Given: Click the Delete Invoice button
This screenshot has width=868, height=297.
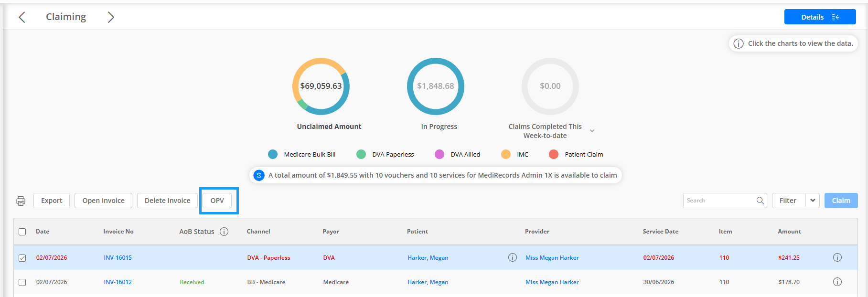Looking at the screenshot, I should 168,201.
